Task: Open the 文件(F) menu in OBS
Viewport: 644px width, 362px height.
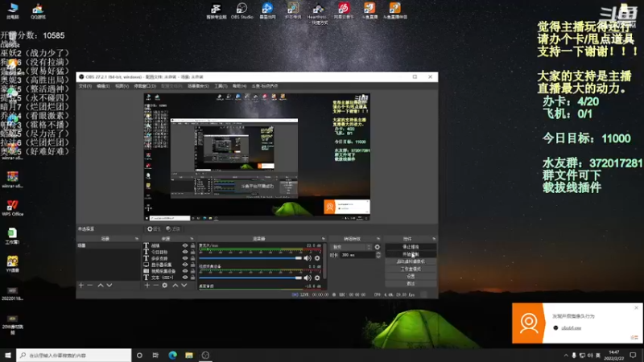Action: pos(85,86)
